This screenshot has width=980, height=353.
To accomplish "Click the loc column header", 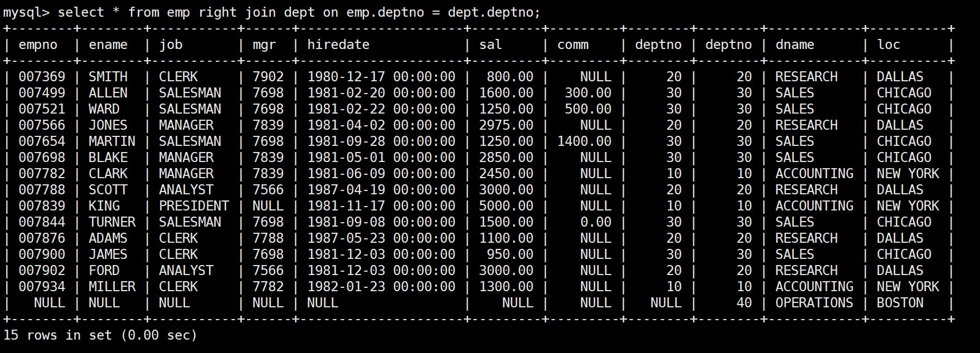I will point(888,45).
